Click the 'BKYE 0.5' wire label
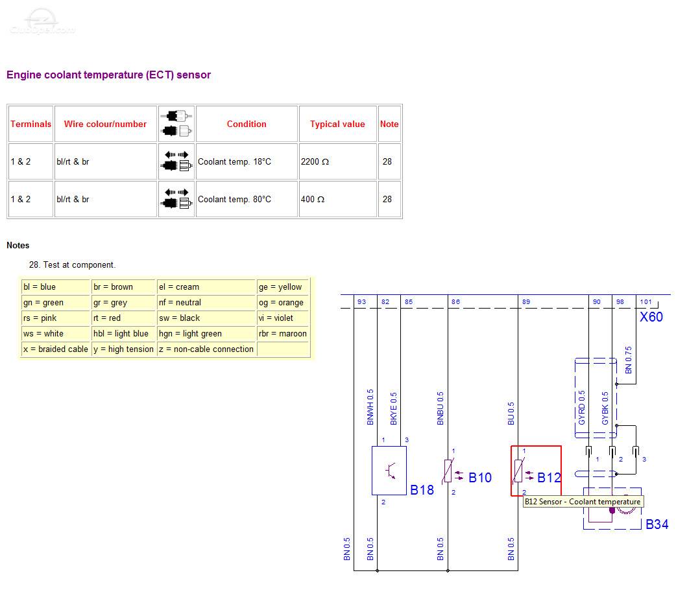The width and height of the screenshot is (700, 610). click(393, 408)
